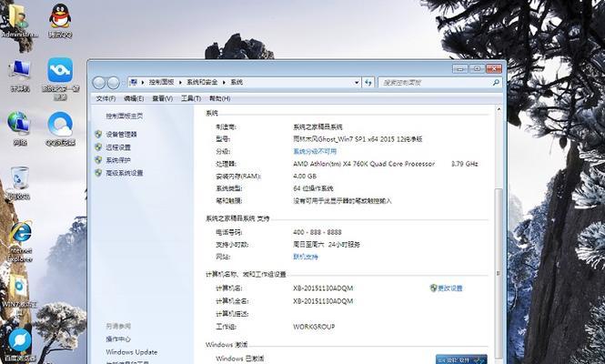
Task: Open 远程设置 (Remote settings) link
Action: point(118,147)
